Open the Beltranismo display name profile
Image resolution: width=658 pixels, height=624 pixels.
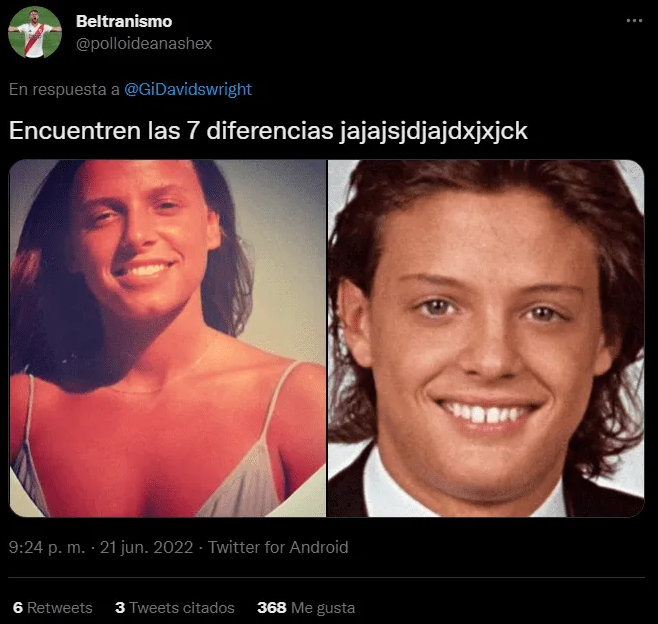point(124,21)
